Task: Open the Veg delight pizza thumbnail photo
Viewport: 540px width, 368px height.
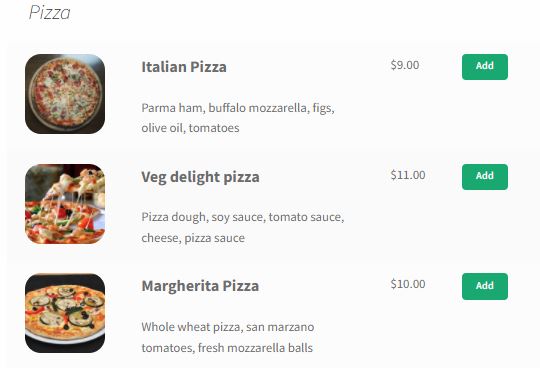Action: pos(65,204)
